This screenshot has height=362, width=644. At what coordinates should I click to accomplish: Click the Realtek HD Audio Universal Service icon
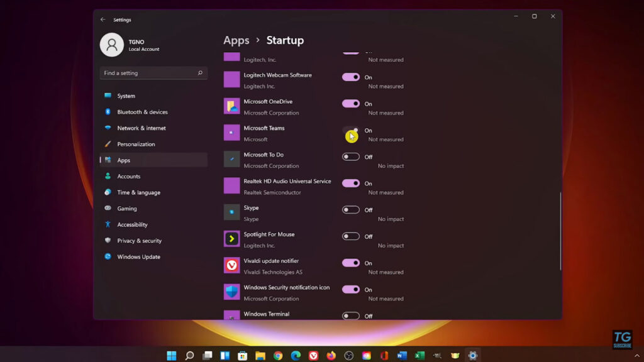pyautogui.click(x=231, y=185)
